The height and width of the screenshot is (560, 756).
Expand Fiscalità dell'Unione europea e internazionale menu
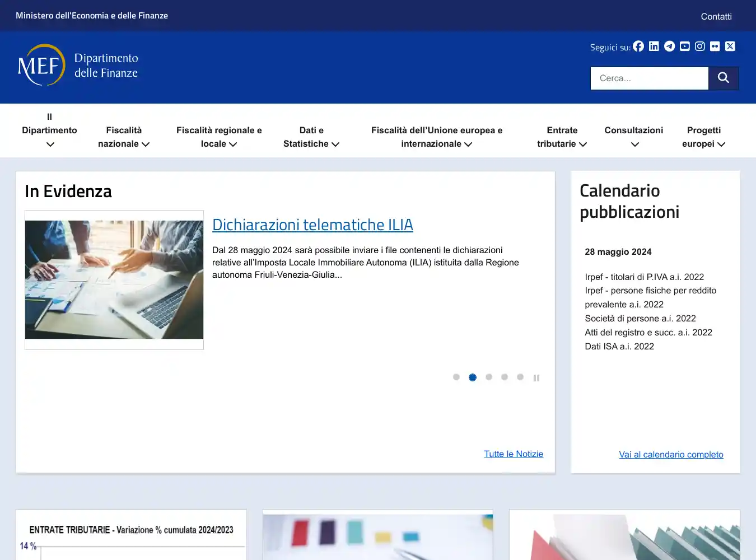click(x=437, y=137)
